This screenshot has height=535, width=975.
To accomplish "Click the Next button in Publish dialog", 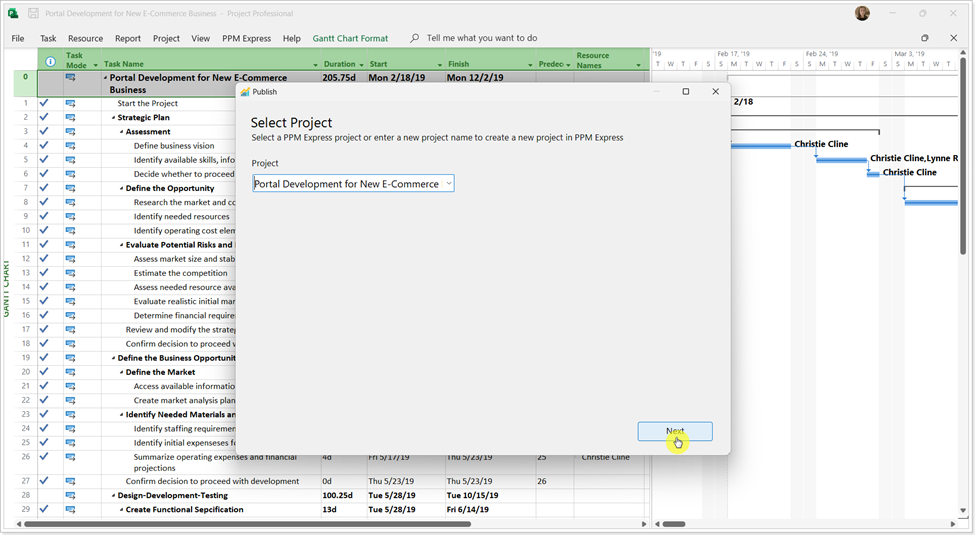I will 675,431.
